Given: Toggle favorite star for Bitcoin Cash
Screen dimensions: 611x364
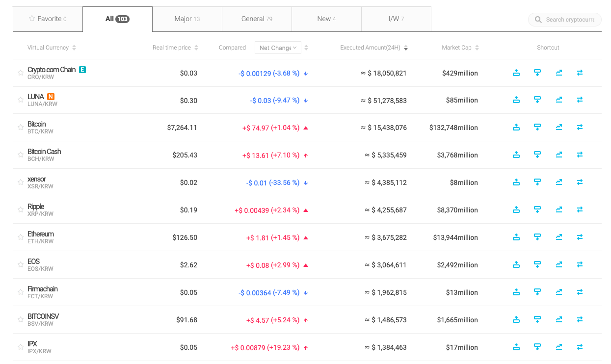Looking at the screenshot, I should (x=21, y=155).
